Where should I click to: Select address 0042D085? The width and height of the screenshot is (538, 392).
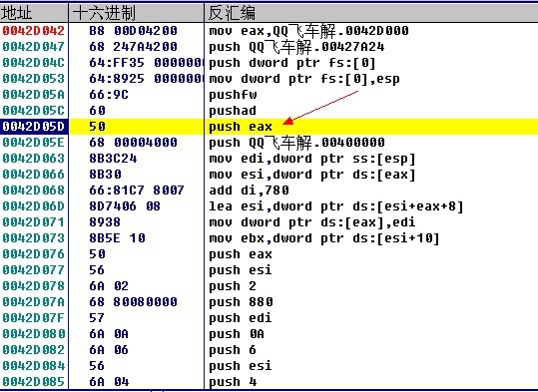(33, 382)
